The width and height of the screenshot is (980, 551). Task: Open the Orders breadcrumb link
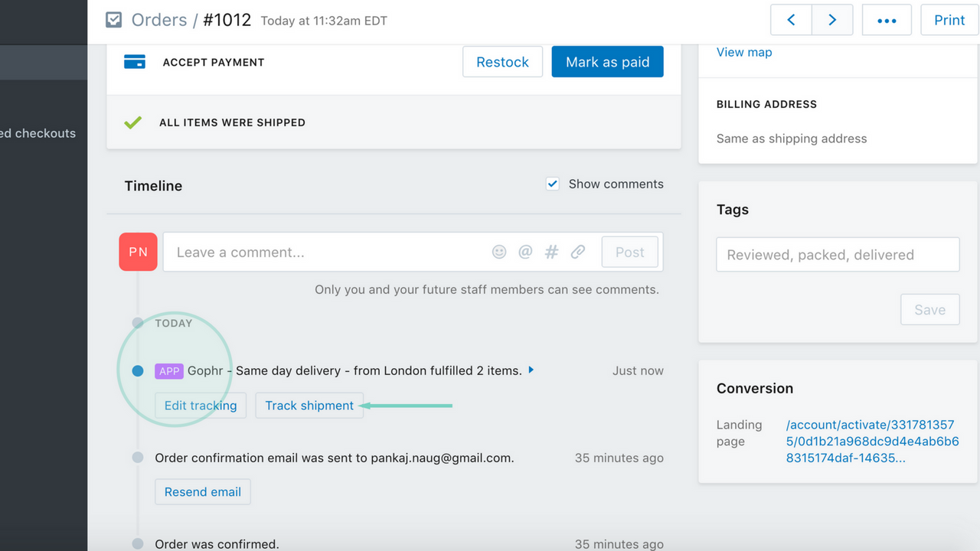(157, 20)
